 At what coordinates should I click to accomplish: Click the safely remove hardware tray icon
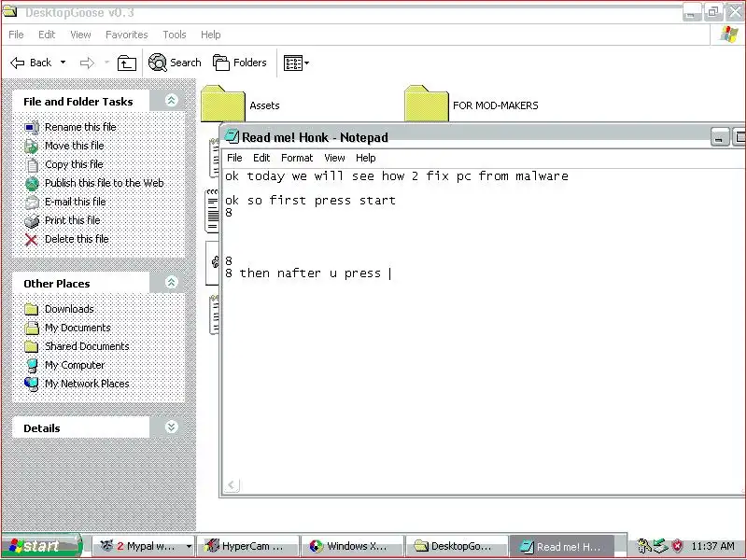660,546
